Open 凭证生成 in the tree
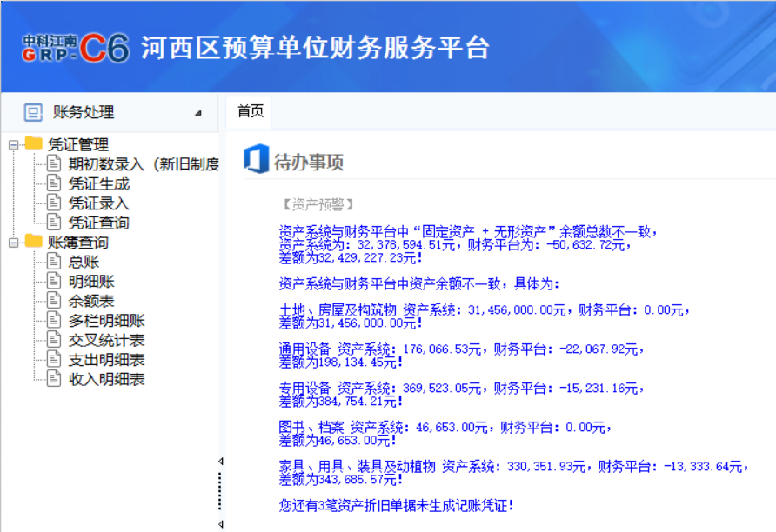The height and width of the screenshot is (532, 776). pyautogui.click(x=98, y=183)
